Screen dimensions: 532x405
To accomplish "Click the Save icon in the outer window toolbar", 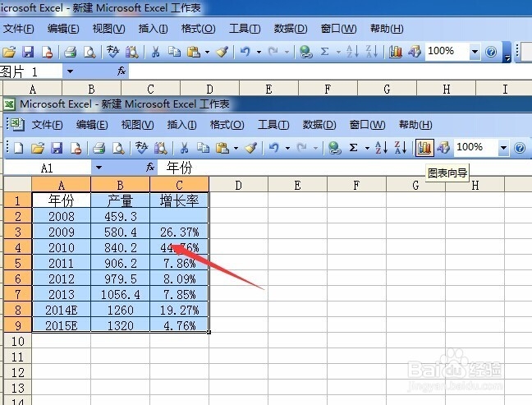I will pyautogui.click(x=28, y=52).
